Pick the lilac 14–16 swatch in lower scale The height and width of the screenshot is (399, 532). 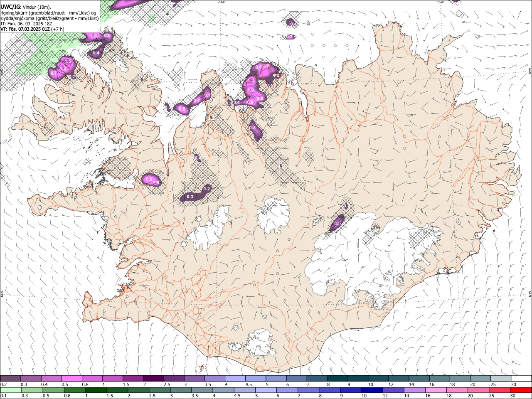coord(414,390)
